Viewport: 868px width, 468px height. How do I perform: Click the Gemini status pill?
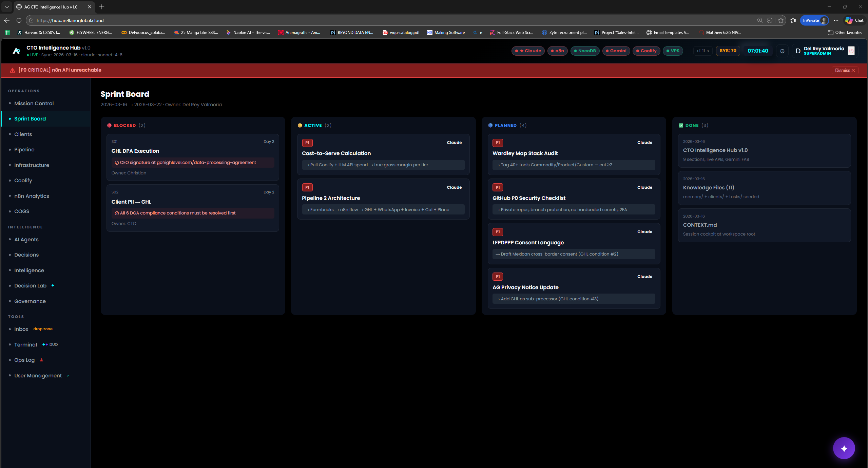616,51
